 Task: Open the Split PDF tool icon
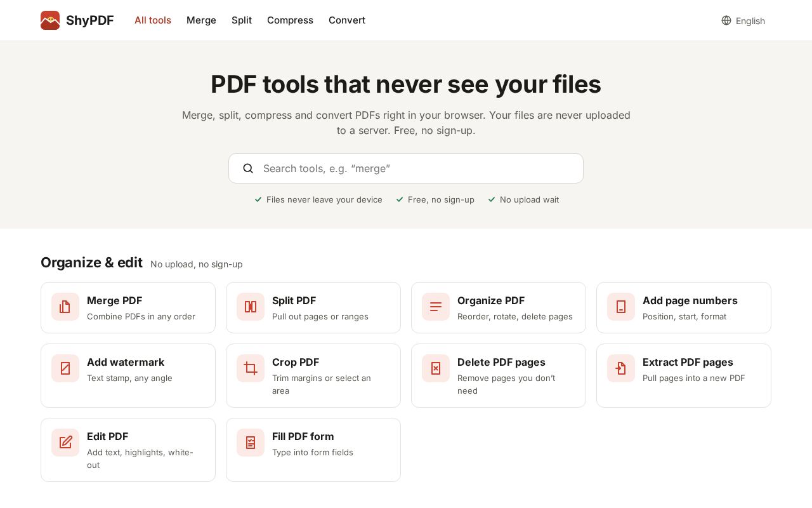tap(251, 307)
